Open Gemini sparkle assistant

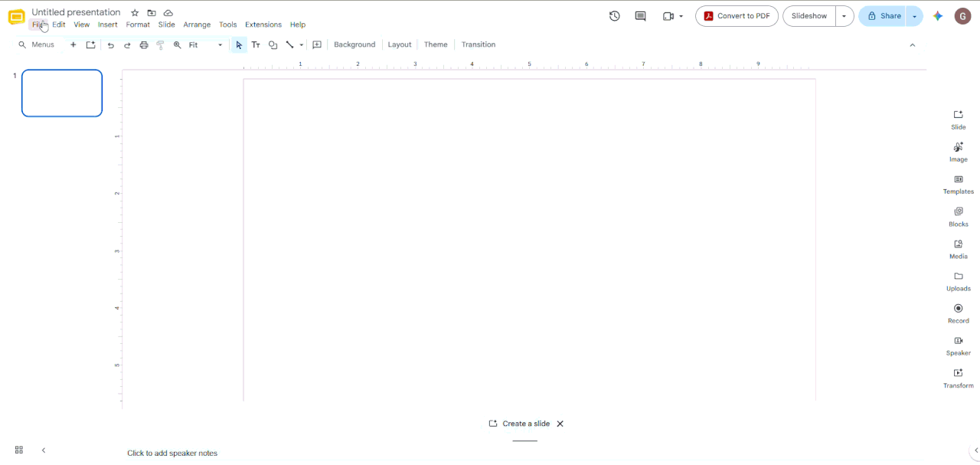point(938,16)
